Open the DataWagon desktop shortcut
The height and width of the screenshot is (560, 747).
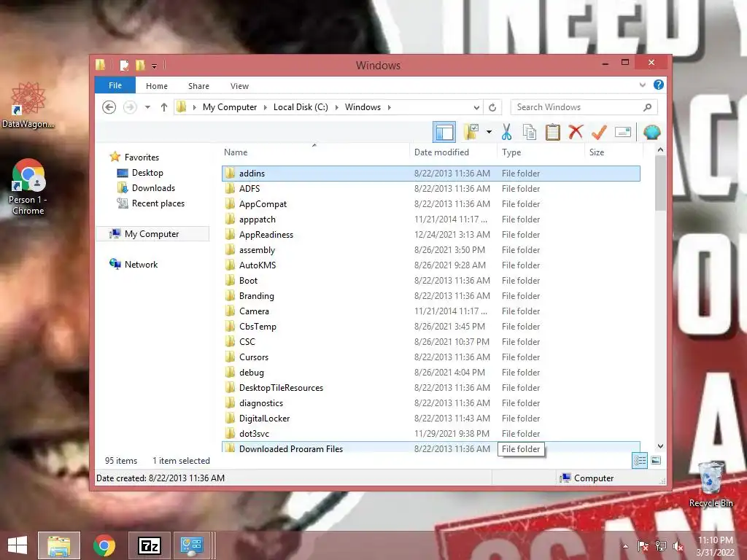pyautogui.click(x=28, y=105)
